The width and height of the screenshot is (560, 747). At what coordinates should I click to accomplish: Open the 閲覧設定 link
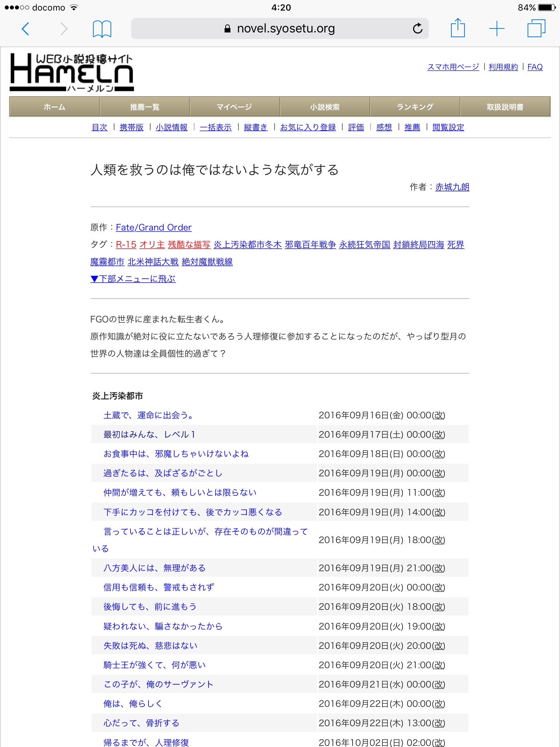pos(448,127)
